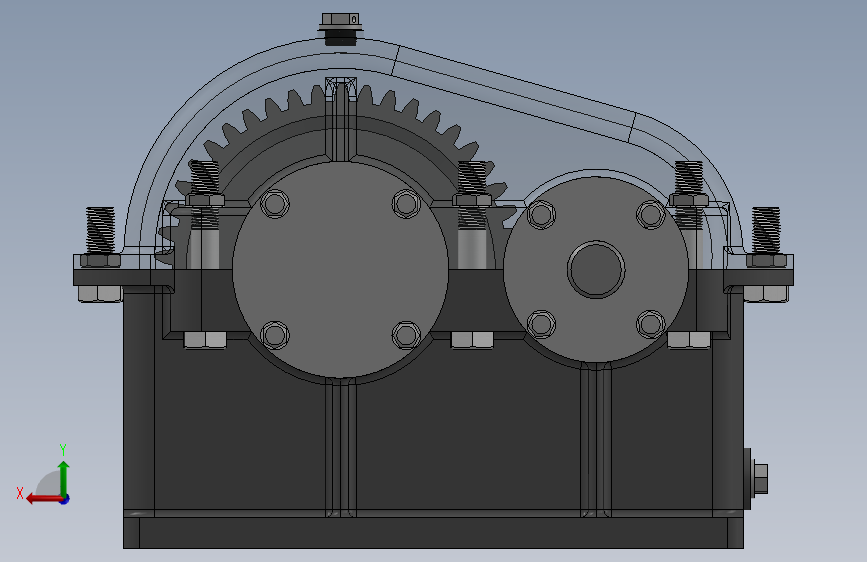This screenshot has width=867, height=562.
Task: Select the upper-right bolt on the large end cap
Action: (x=406, y=203)
